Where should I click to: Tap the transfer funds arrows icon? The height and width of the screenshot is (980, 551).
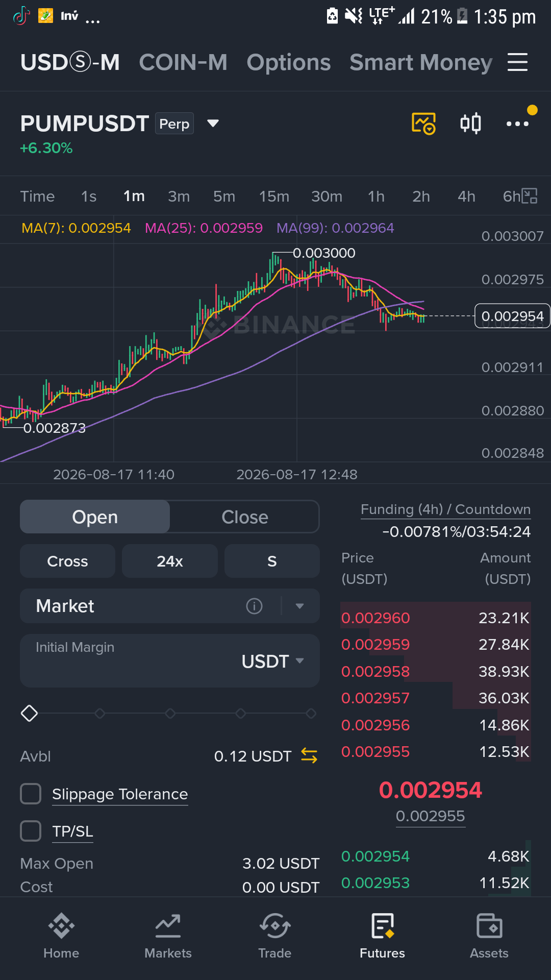309,756
